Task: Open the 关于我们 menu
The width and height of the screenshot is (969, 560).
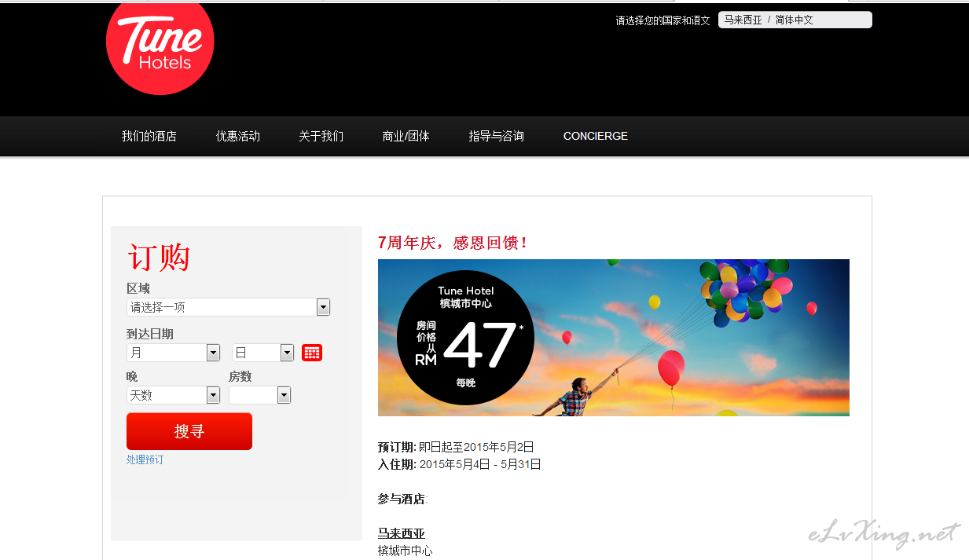Action: pyautogui.click(x=321, y=136)
